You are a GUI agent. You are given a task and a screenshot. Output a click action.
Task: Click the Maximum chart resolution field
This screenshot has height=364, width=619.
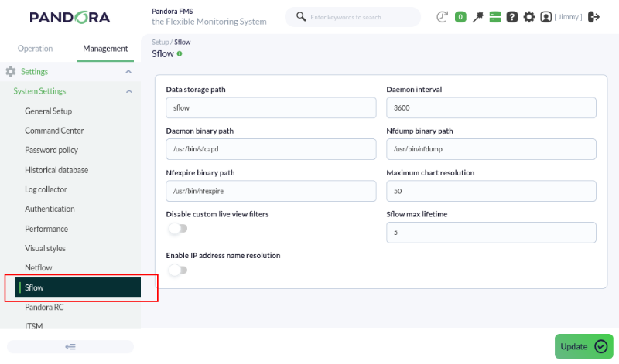pos(491,191)
